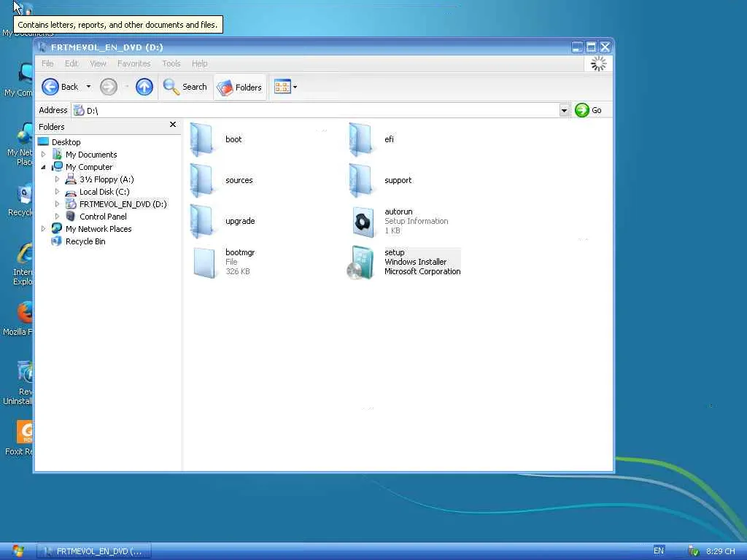Open the Search pane
This screenshot has height=560, width=747.
185,87
